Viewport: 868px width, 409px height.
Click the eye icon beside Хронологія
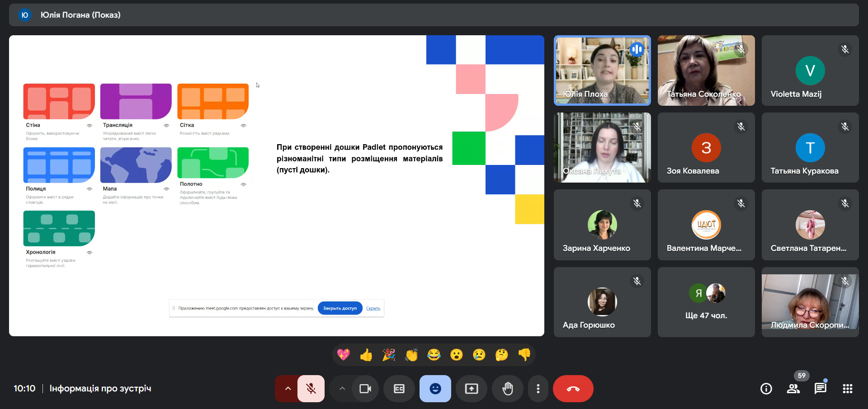click(x=90, y=253)
